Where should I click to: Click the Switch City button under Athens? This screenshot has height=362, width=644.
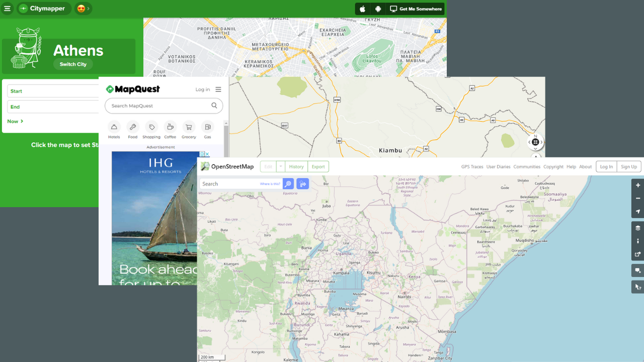pos(73,64)
